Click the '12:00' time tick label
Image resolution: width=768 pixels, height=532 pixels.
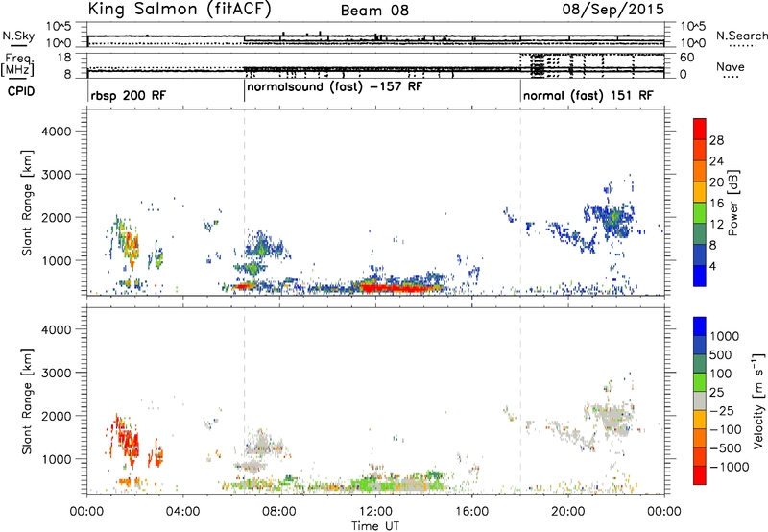(x=375, y=512)
